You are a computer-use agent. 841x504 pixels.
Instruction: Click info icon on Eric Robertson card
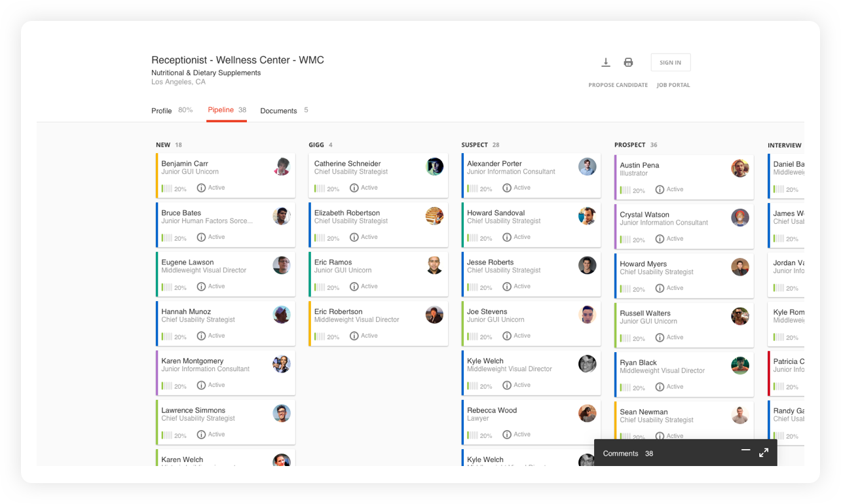point(354,336)
